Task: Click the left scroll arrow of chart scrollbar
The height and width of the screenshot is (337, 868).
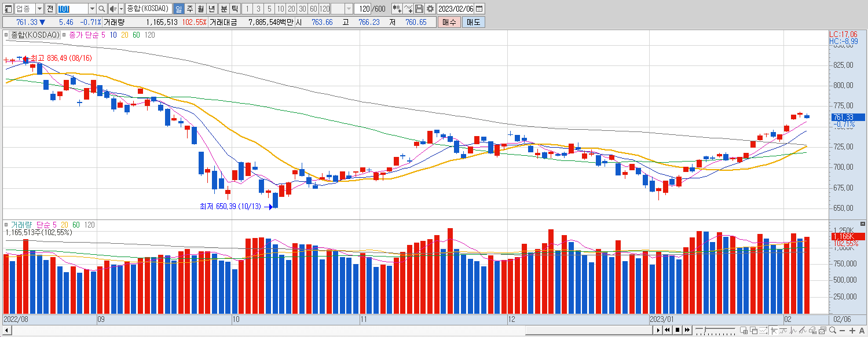Action: [x=6, y=330]
